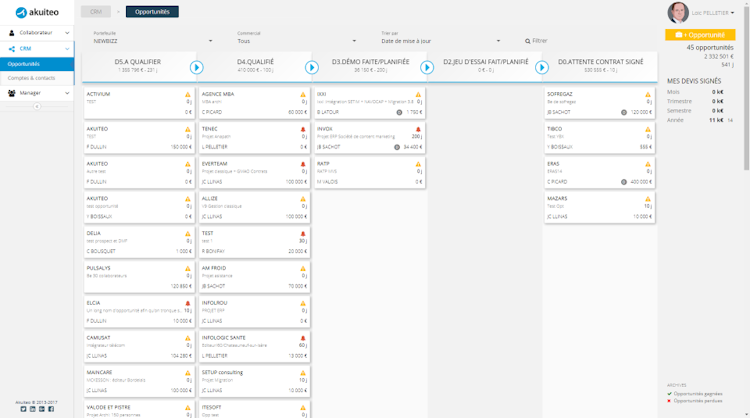Click 34 400 € amount on INVOX card
Image resolution: width=750 pixels, height=418 pixels.
413,147
